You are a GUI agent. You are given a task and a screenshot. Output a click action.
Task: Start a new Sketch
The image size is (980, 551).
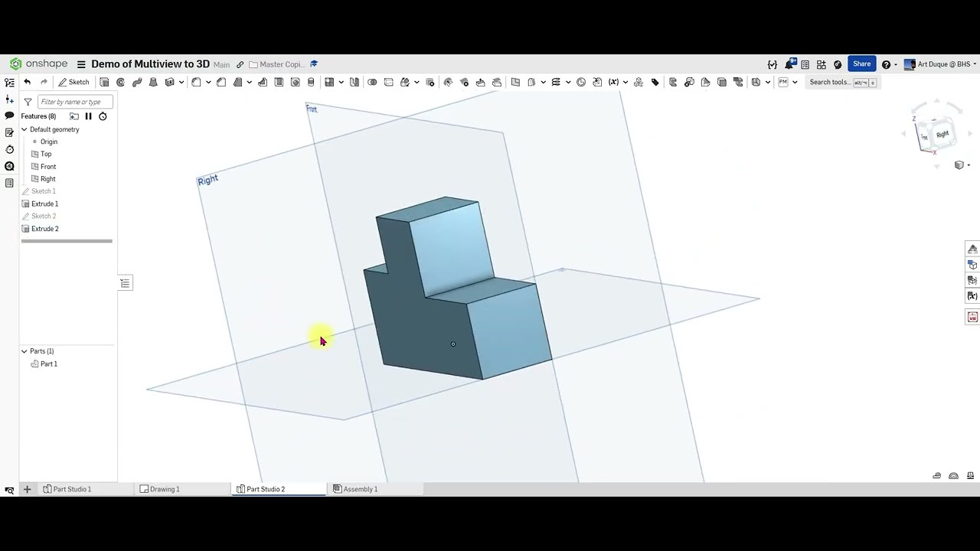(x=73, y=82)
